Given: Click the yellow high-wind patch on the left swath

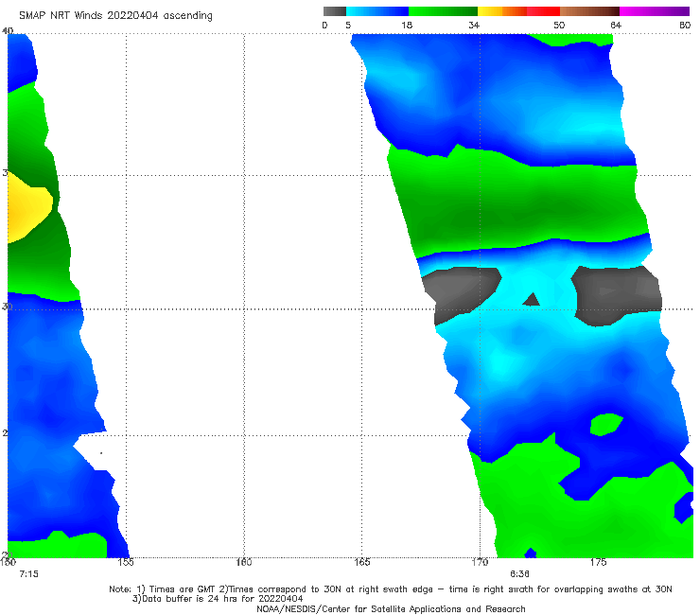Looking at the screenshot, I should tap(26, 207).
